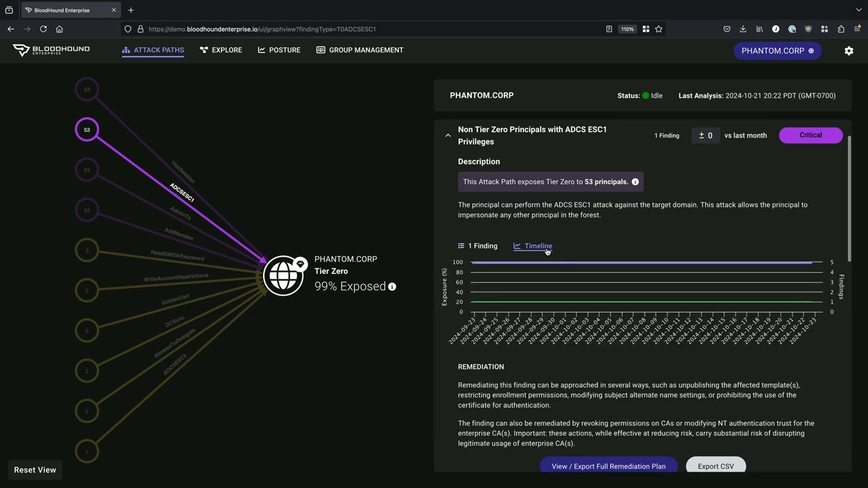Open a new browser tab
868x488 pixels.
pyautogui.click(x=131, y=10)
